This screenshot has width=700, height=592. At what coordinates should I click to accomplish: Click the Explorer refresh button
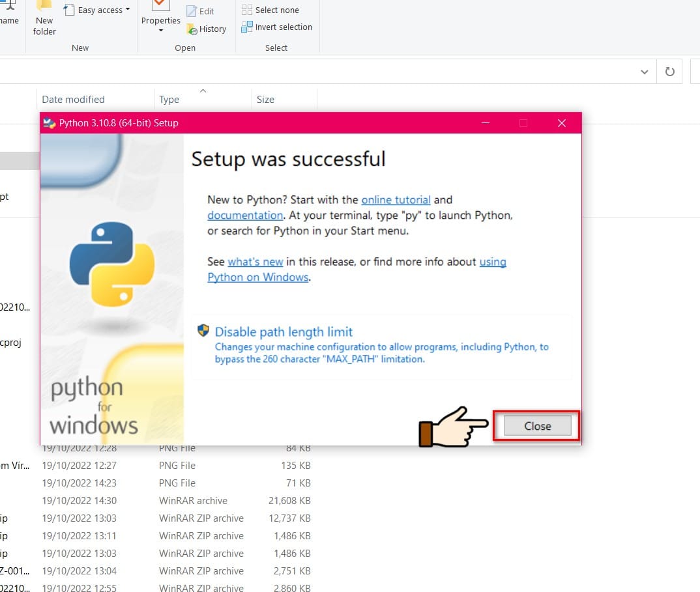tap(669, 72)
